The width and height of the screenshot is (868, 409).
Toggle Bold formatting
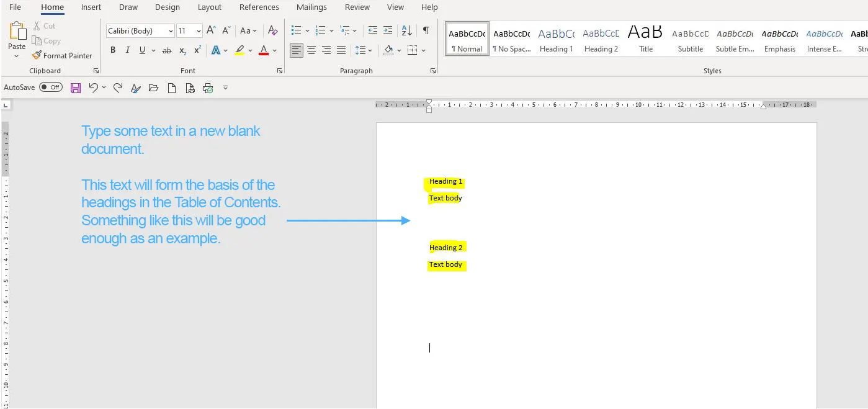click(x=113, y=50)
